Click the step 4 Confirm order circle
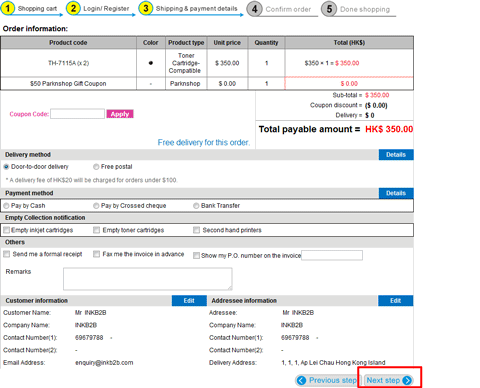The height and width of the screenshot is (388, 480). 254,9
